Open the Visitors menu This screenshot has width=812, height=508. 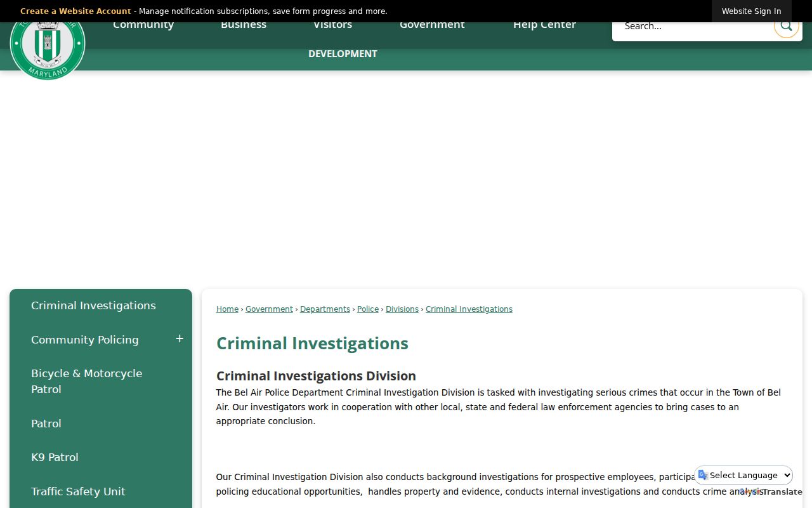332,25
